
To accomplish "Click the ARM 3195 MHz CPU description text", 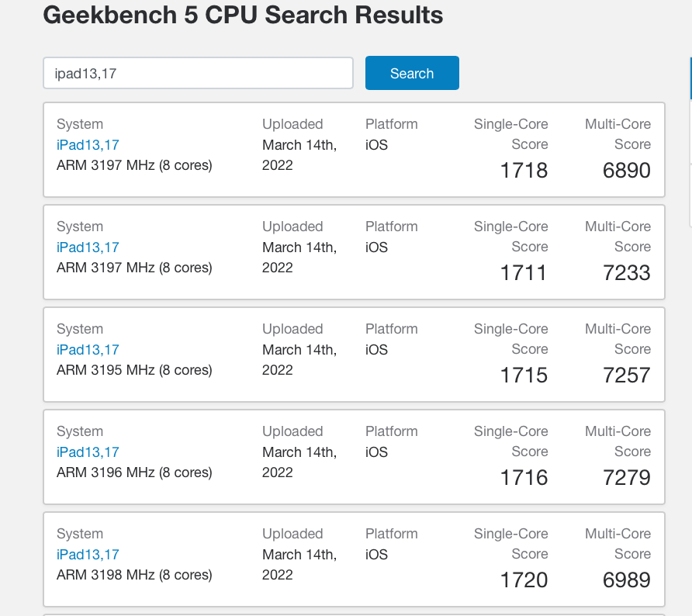I will [x=134, y=370].
